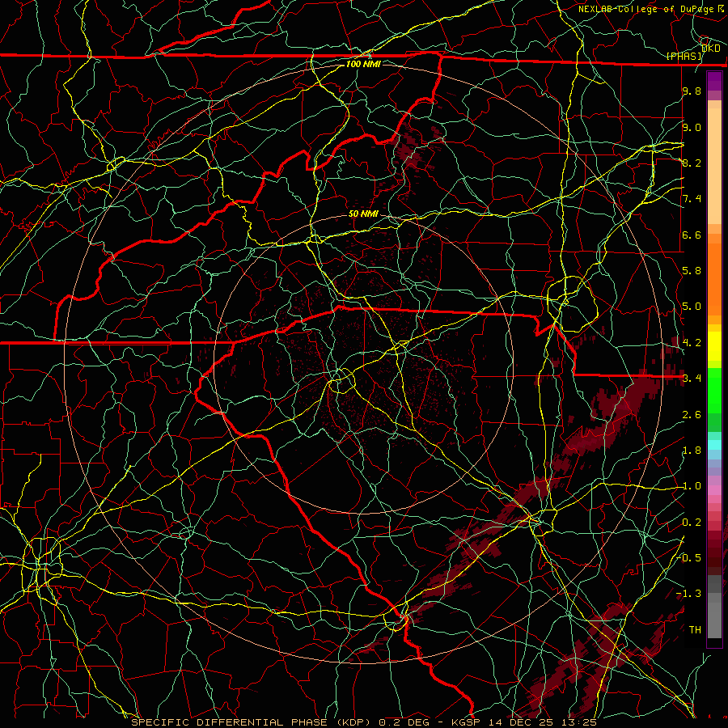Click the 50 NMI range ring label
Image resolution: width=728 pixels, height=728 pixels.
363,214
